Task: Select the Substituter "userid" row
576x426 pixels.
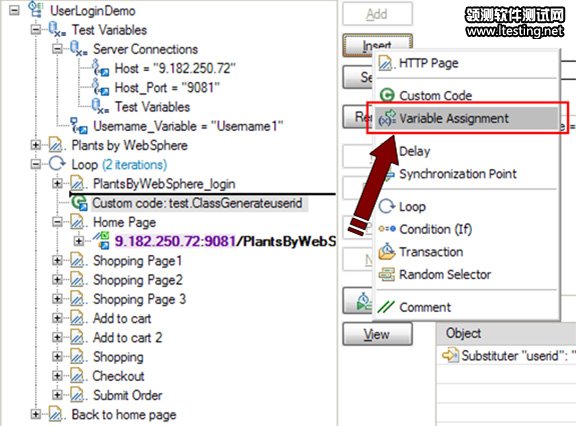Action: pos(506,355)
